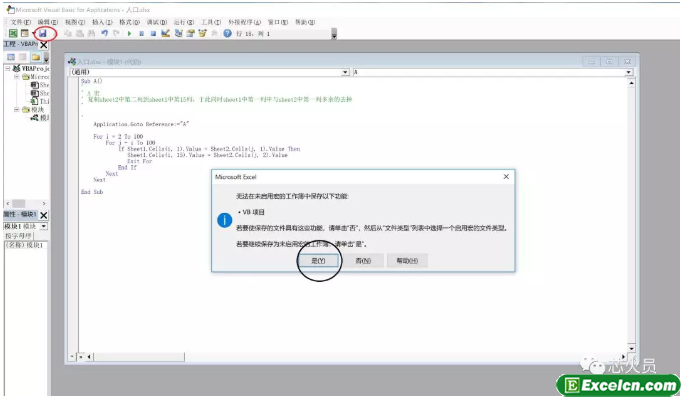Image resolution: width=681 pixels, height=397 pixels.
Task: Click 否(N) button in Excel dialog
Action: pyautogui.click(x=363, y=261)
